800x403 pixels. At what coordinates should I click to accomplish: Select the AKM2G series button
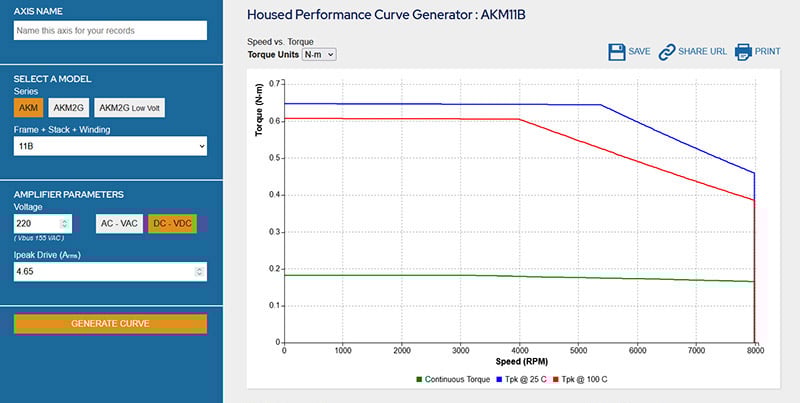pyautogui.click(x=69, y=108)
